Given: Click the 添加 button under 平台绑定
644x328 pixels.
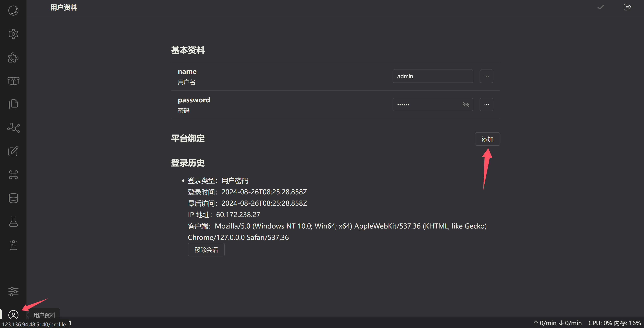Looking at the screenshot, I should (487, 139).
